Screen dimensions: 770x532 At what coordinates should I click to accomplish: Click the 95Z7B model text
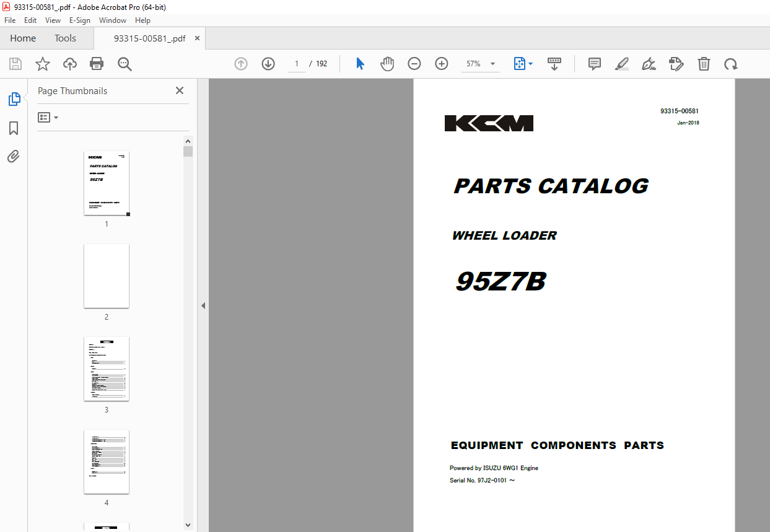501,282
